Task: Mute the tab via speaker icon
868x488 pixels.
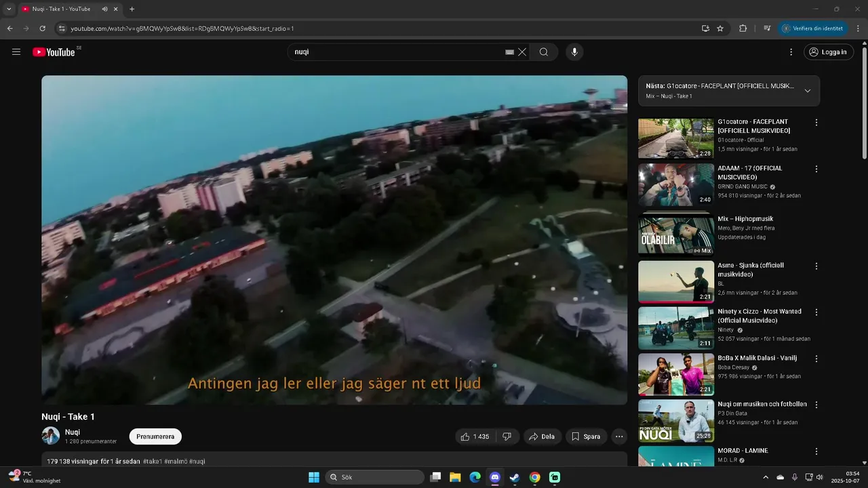Action: (x=104, y=9)
